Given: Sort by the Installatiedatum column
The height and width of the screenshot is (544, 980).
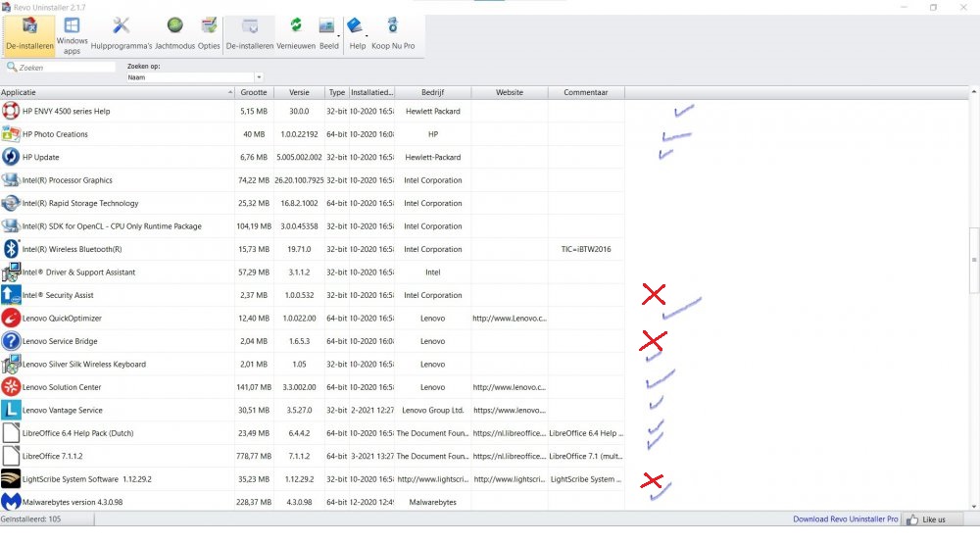Looking at the screenshot, I should (x=371, y=92).
